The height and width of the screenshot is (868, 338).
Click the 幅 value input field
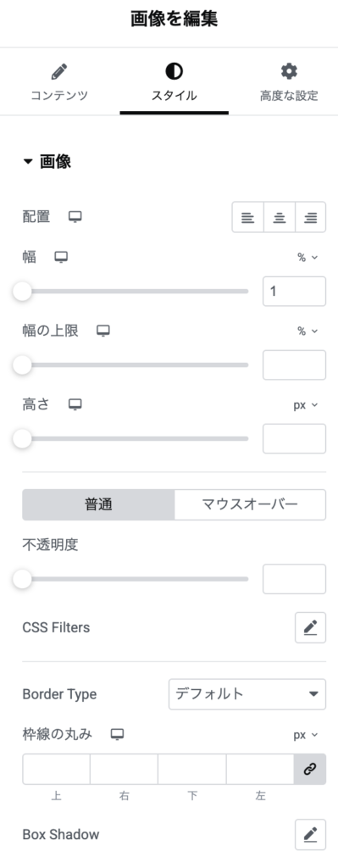[294, 292]
